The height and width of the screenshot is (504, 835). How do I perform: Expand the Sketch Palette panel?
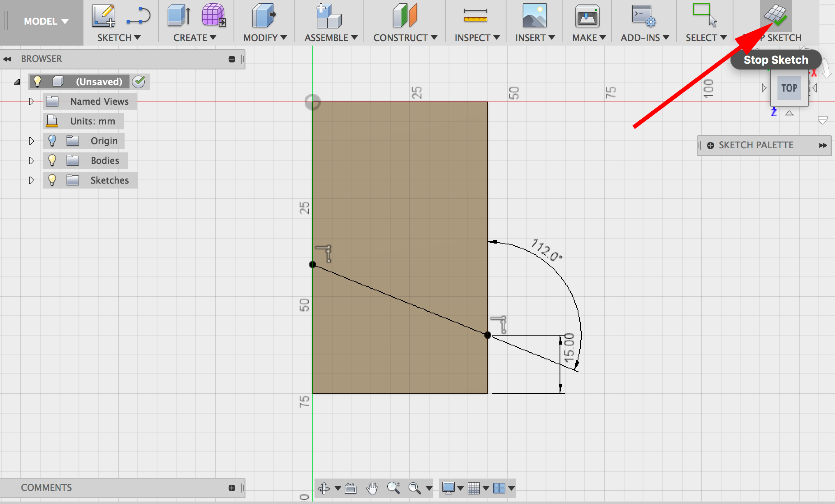(x=823, y=145)
